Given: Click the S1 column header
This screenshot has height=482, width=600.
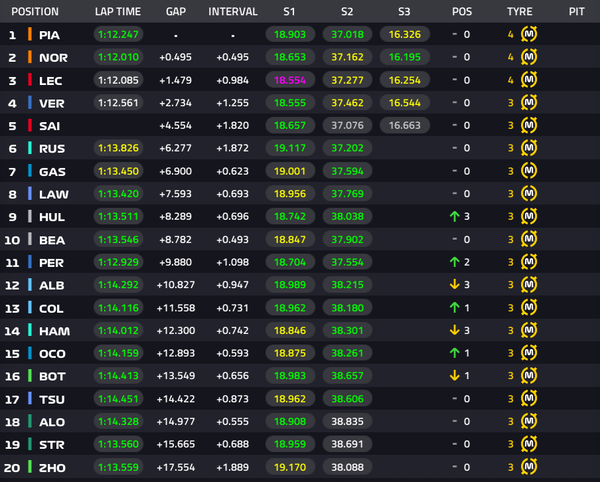Looking at the screenshot, I should click(x=289, y=11).
